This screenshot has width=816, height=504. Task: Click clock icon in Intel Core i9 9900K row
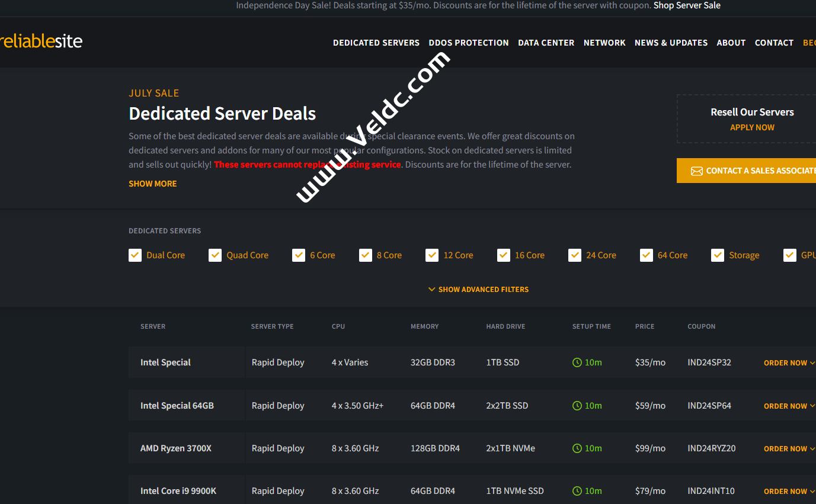(x=577, y=491)
